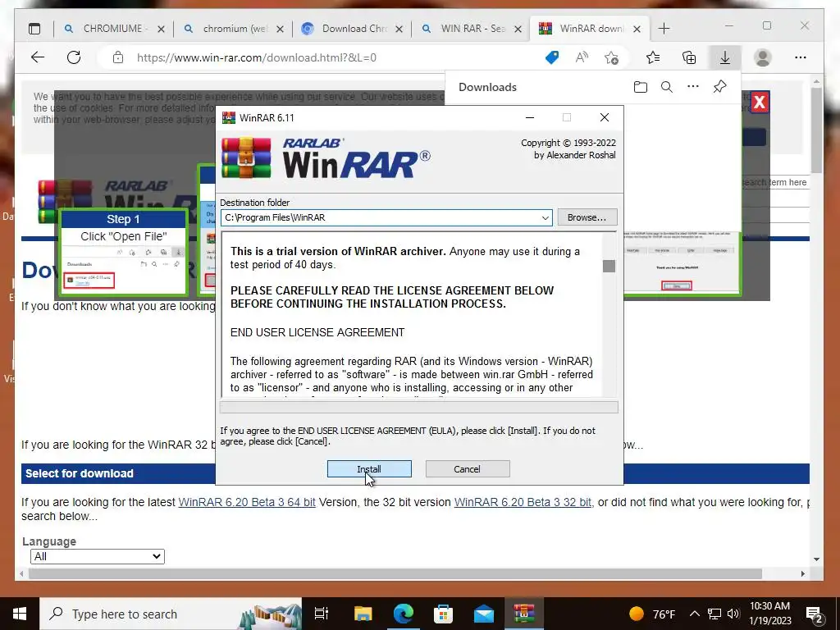Search downloads magnifier icon
840x630 pixels.
(x=666, y=87)
